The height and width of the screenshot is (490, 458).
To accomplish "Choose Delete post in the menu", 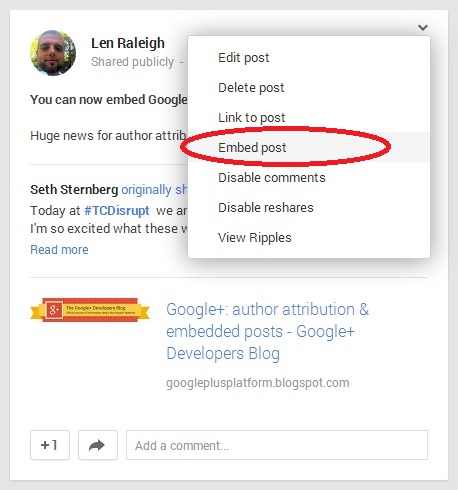I will tap(309, 88).
